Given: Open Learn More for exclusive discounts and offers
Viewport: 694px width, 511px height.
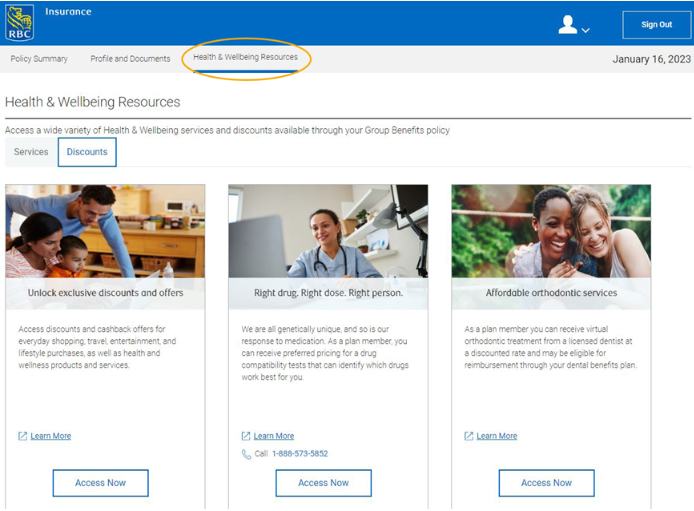Looking at the screenshot, I should tap(51, 436).
